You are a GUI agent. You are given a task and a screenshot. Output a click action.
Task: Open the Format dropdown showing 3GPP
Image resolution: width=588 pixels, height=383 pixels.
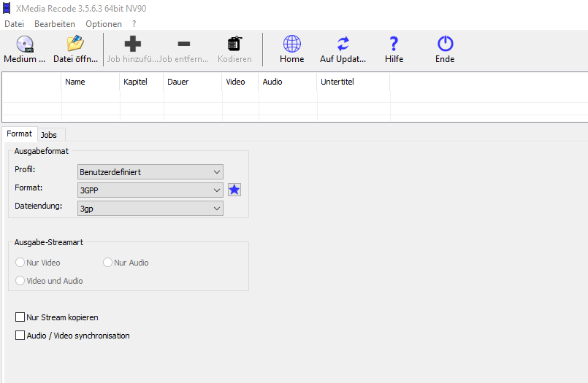point(150,190)
